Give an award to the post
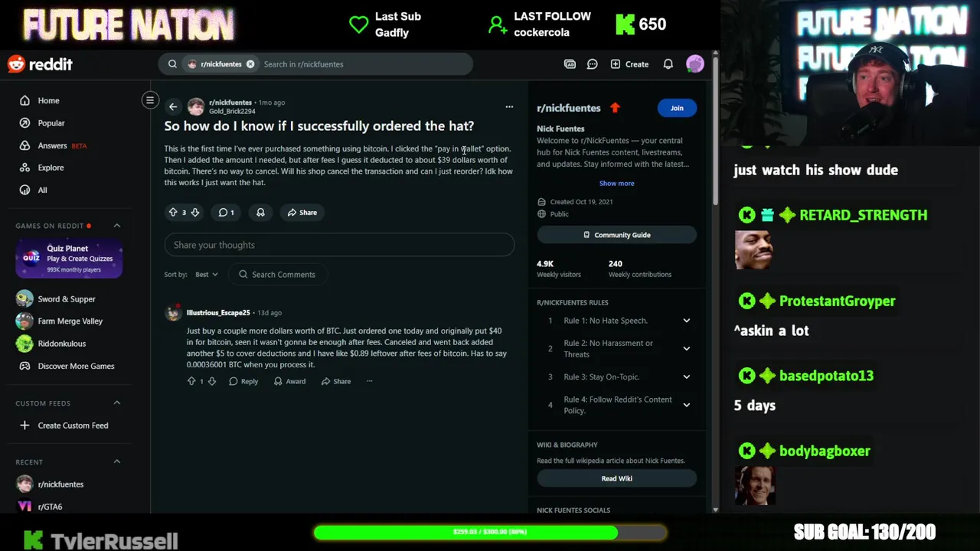This screenshot has width=980, height=551. (x=260, y=213)
